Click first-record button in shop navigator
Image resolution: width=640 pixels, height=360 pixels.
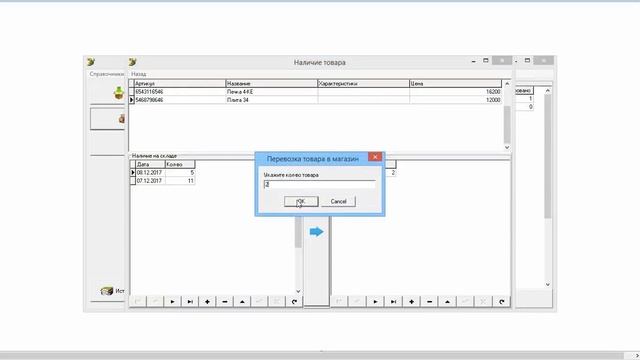tap(339, 302)
